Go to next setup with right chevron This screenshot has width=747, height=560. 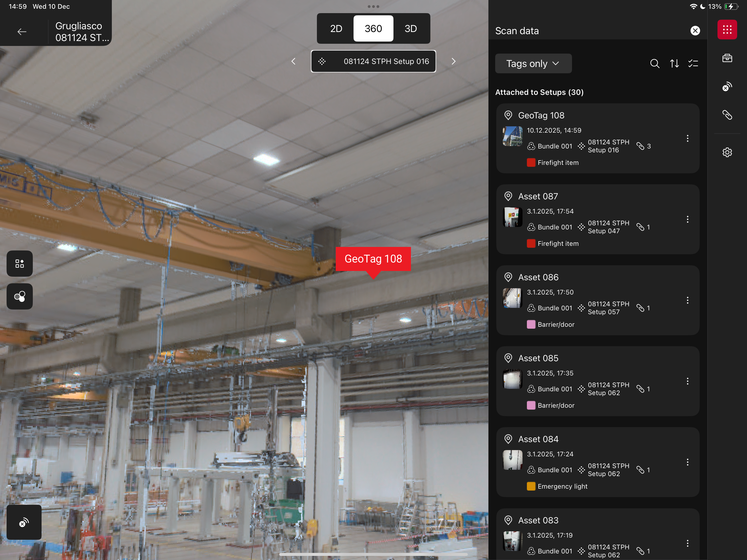click(x=453, y=62)
